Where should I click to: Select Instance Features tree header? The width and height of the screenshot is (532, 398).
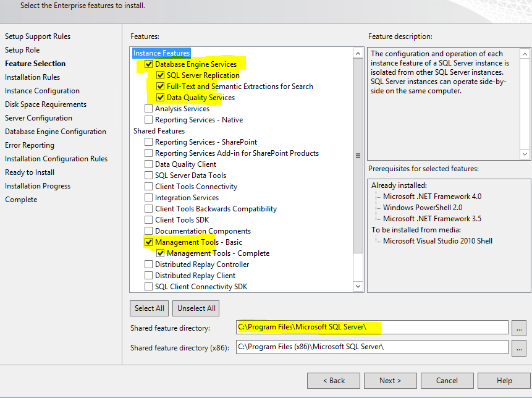point(161,53)
